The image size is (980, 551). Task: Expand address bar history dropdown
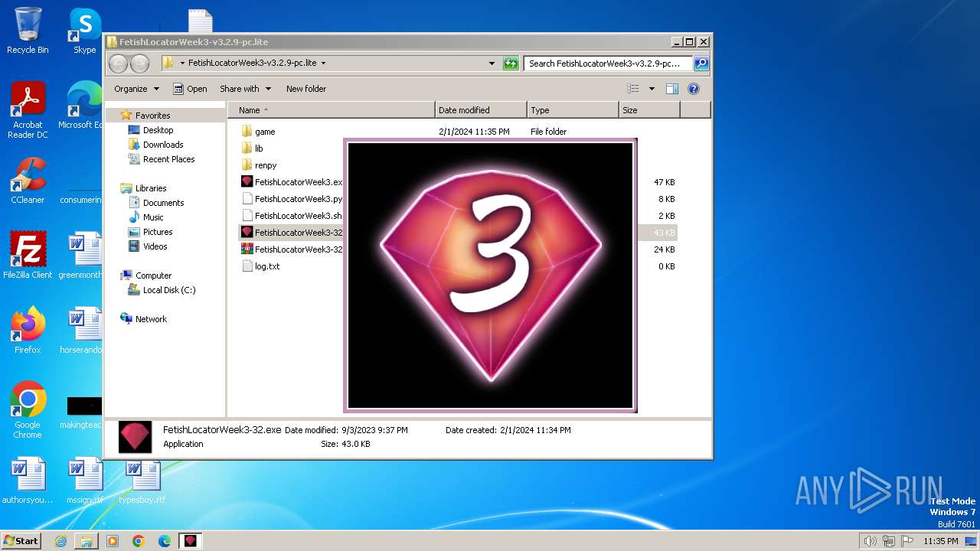point(492,64)
